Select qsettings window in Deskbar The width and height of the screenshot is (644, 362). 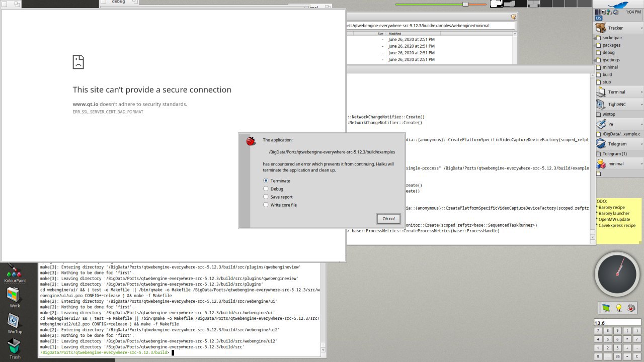tap(611, 60)
